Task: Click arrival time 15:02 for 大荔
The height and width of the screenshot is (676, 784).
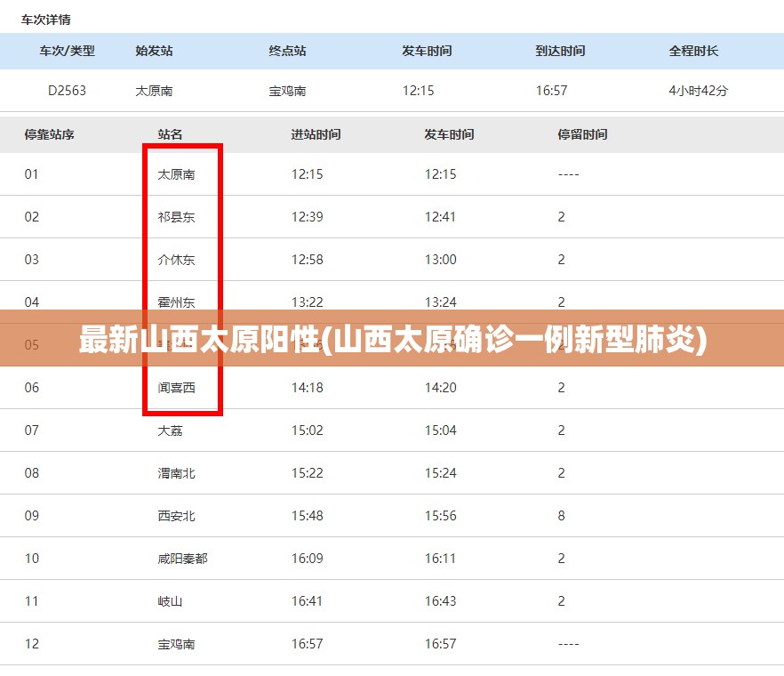Action: [x=307, y=431]
